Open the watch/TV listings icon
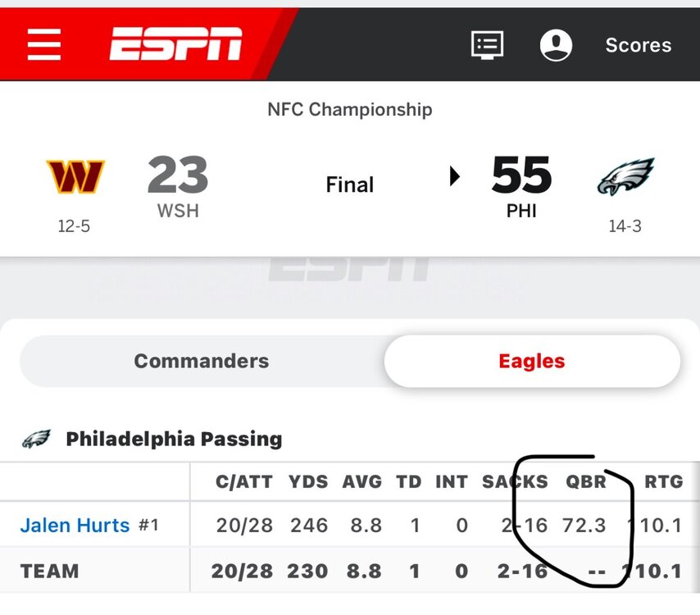 pos(487,44)
